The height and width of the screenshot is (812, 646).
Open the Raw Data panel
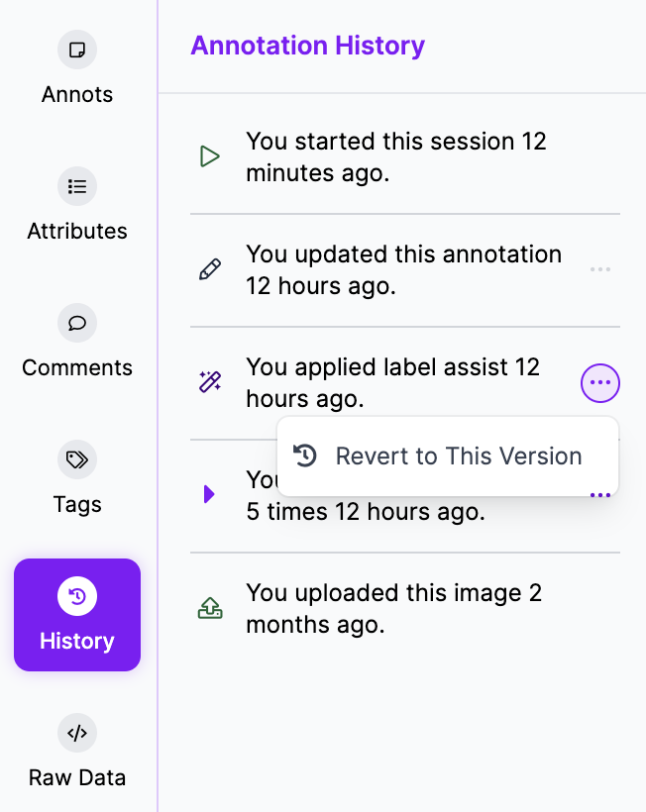(x=76, y=752)
